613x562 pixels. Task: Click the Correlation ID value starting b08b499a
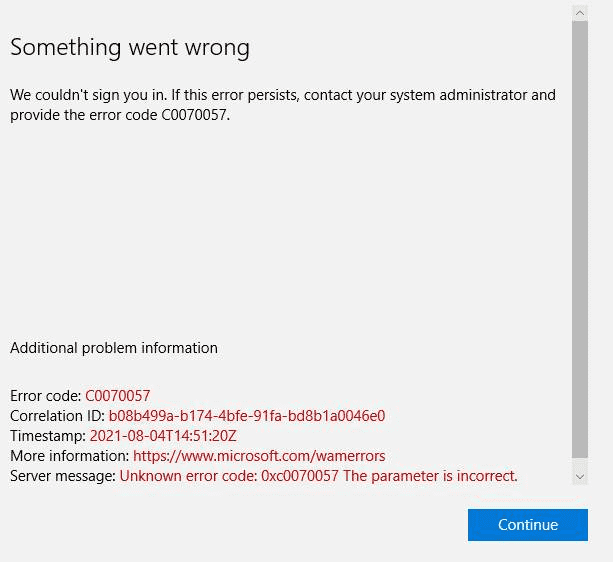(x=246, y=416)
